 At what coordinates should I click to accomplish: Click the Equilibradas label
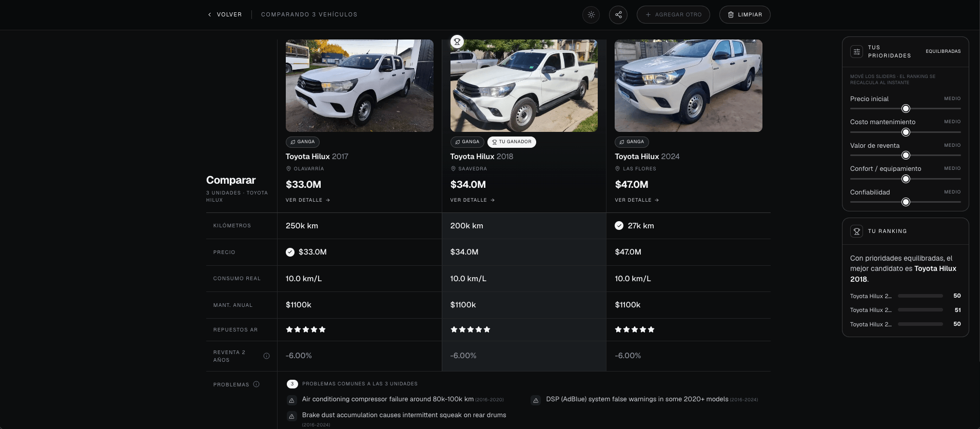tap(943, 51)
